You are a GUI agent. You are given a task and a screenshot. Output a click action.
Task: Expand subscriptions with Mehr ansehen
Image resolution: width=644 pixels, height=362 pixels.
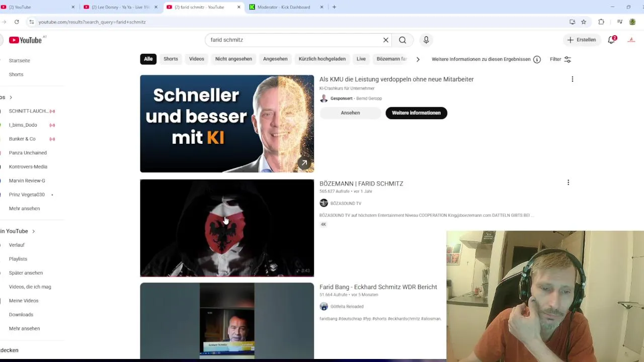[x=24, y=209]
